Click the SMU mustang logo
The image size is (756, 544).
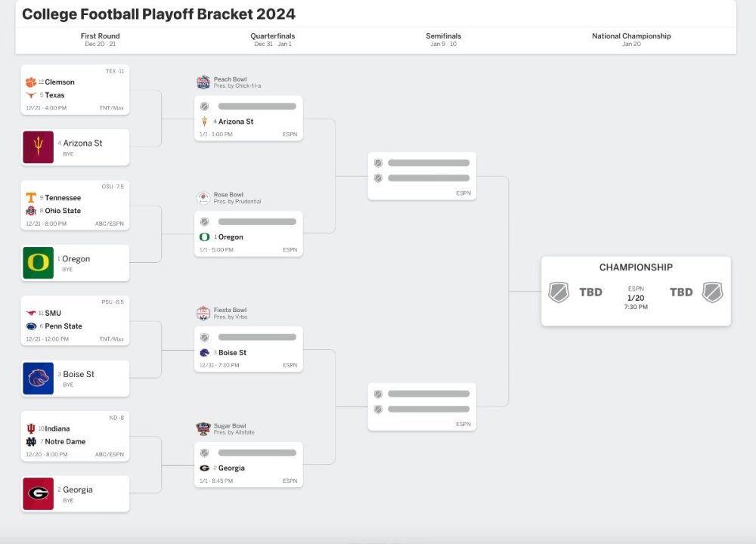(29, 312)
